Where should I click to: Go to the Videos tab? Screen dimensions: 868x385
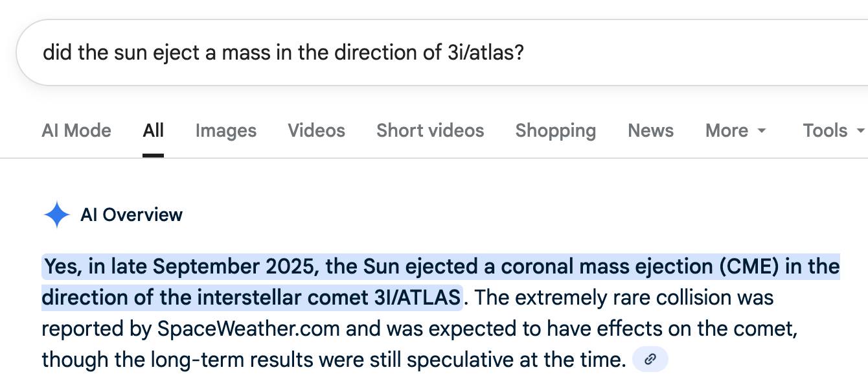point(316,130)
